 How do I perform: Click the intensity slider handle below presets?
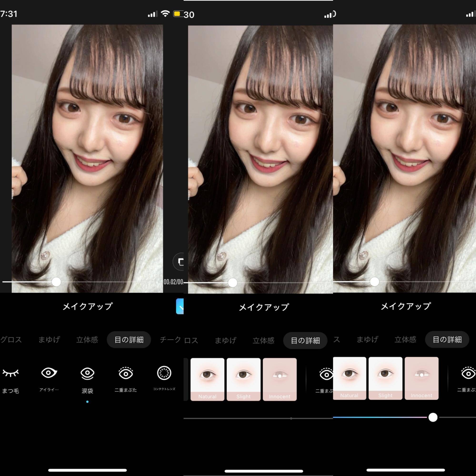pos(433,417)
